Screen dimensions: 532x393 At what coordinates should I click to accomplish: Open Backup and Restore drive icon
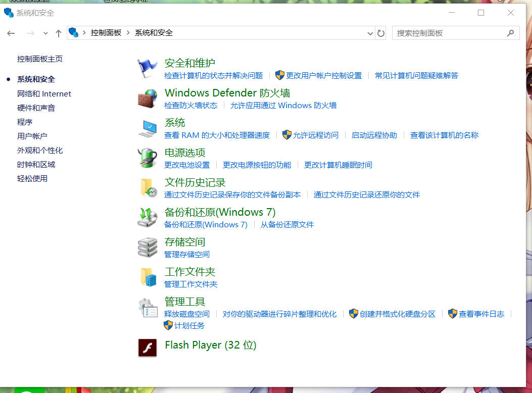pos(147,217)
